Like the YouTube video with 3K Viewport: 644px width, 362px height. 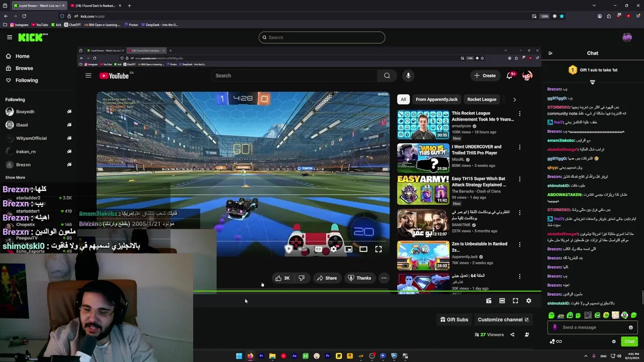pyautogui.click(x=283, y=278)
